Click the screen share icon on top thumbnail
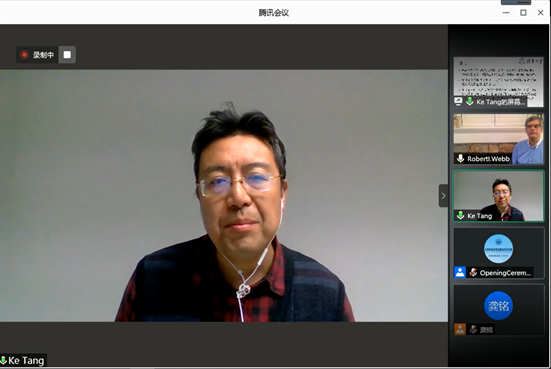This screenshot has width=551, height=369. pyautogui.click(x=458, y=102)
